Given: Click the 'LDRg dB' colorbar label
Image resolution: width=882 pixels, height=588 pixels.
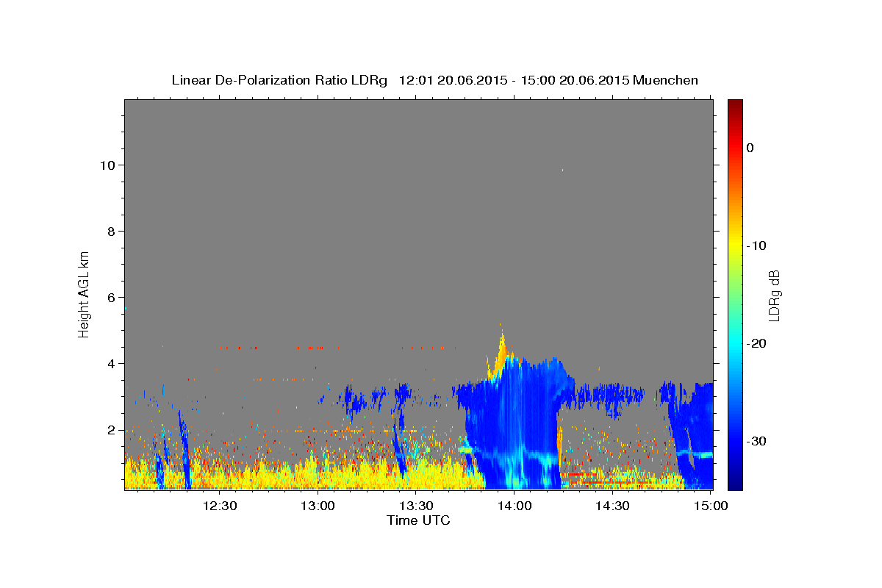Looking at the screenshot, I should coord(774,295).
